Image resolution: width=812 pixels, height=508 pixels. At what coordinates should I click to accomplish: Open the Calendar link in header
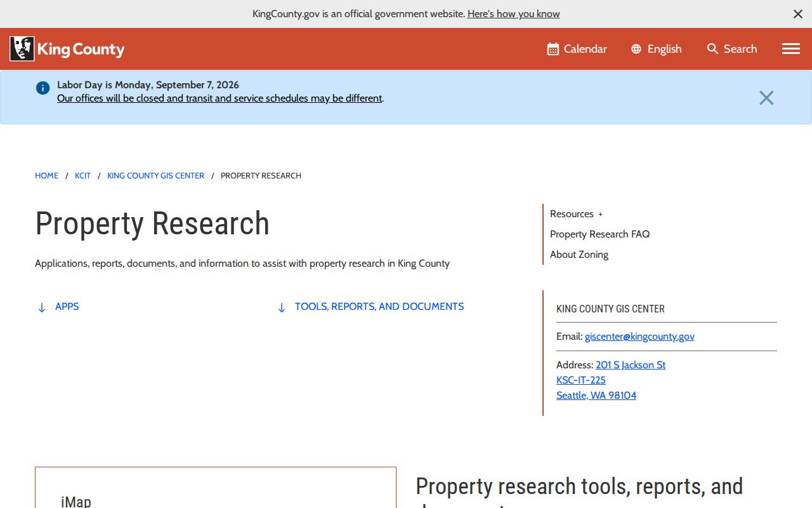click(577, 49)
